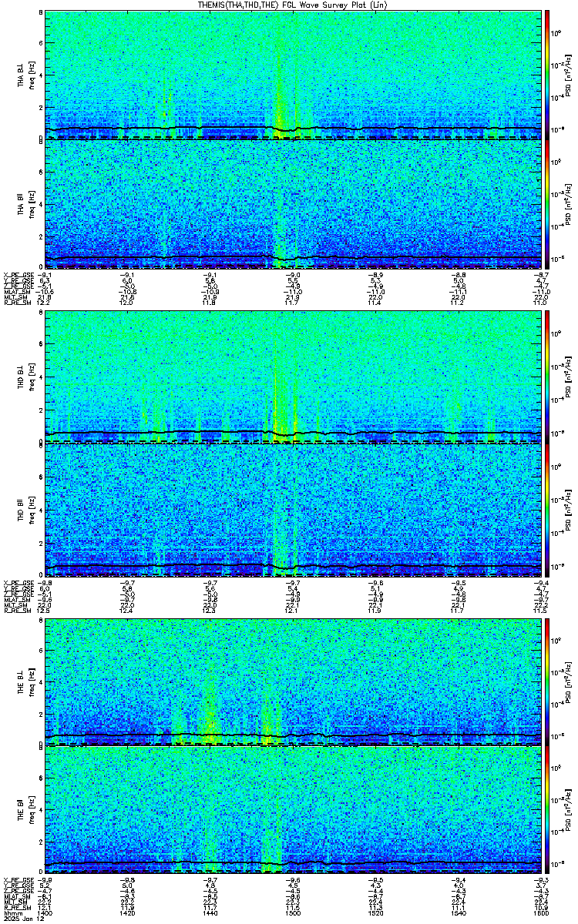Click the 1600 time tick label

(x=541, y=912)
